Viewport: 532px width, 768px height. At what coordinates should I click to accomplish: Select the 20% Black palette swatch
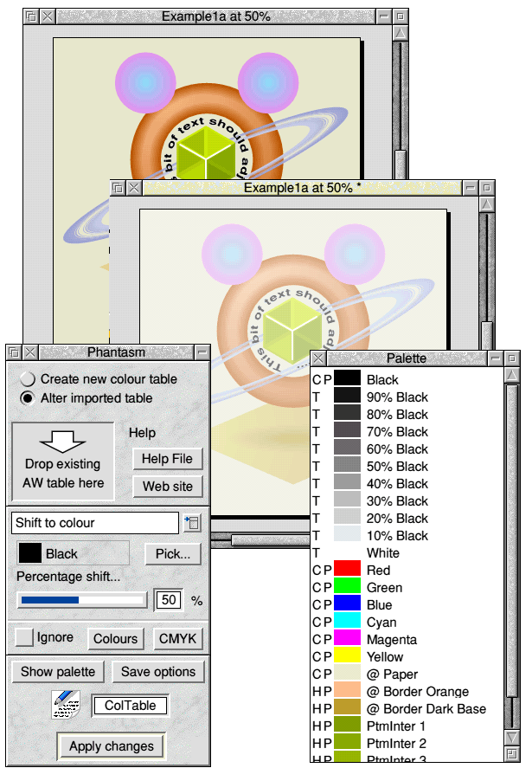tap(348, 517)
